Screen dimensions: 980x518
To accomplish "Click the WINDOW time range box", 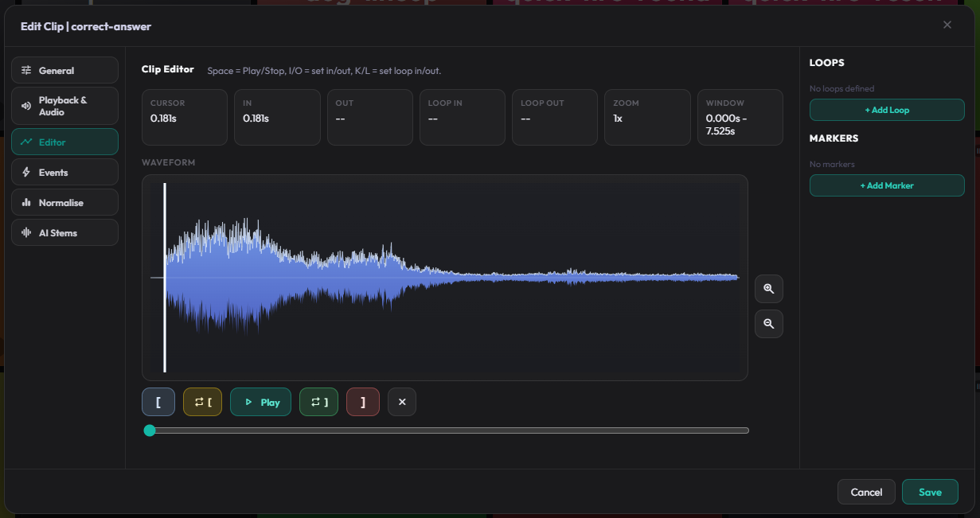I will (740, 117).
